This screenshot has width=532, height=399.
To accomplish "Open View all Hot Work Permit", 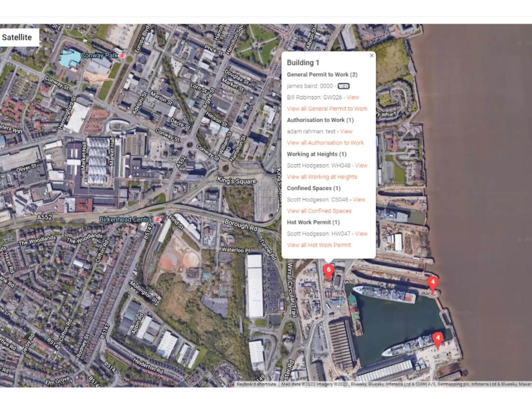I will pyautogui.click(x=319, y=245).
